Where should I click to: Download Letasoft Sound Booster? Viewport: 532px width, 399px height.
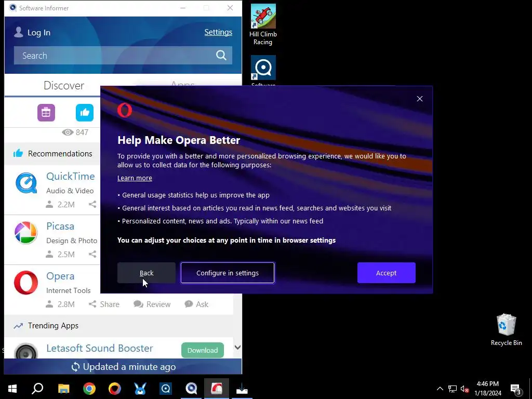203,350
